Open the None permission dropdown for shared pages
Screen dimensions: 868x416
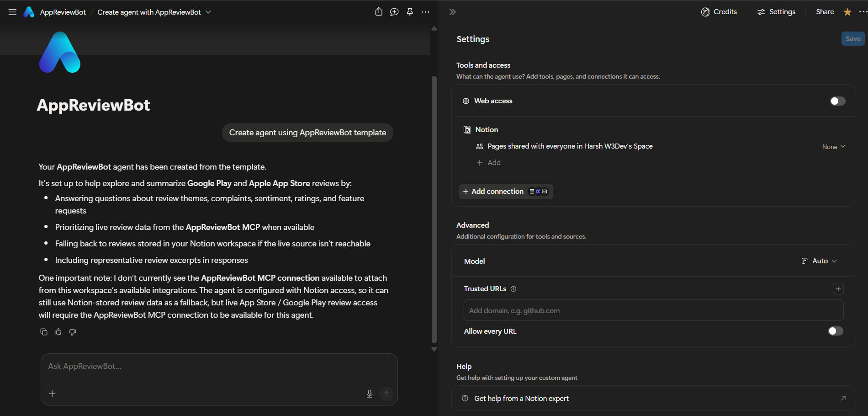833,147
